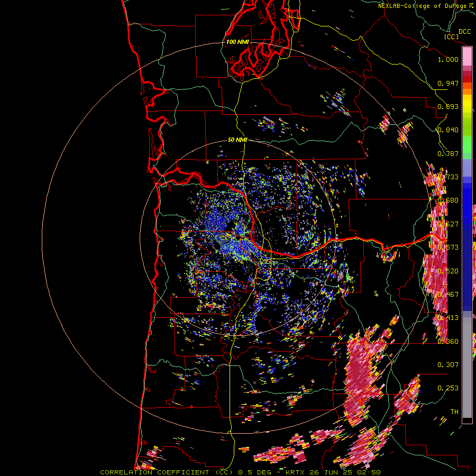The width and height of the screenshot is (476, 476).
Task: Click the 0.307 scale value
Action: [x=448, y=364]
